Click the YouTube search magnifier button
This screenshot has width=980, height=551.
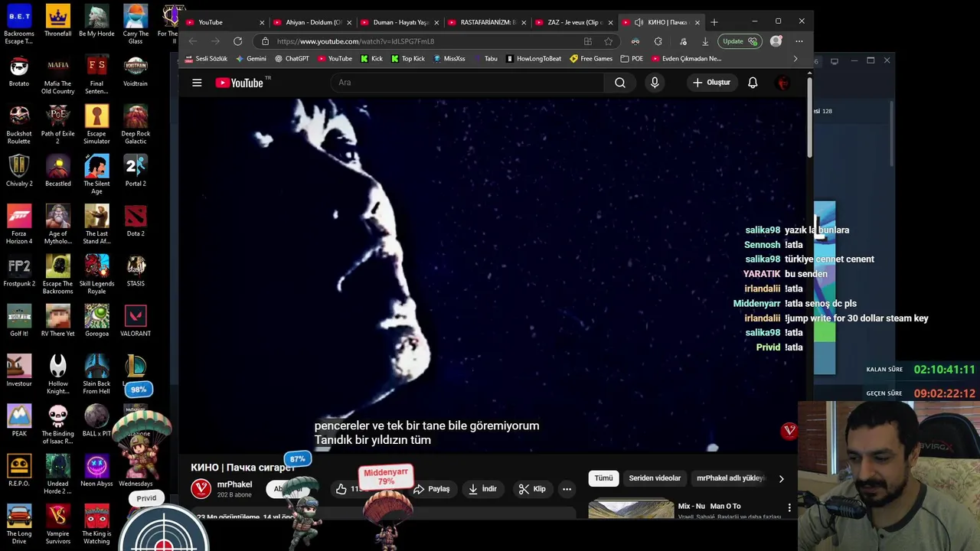[x=620, y=83]
